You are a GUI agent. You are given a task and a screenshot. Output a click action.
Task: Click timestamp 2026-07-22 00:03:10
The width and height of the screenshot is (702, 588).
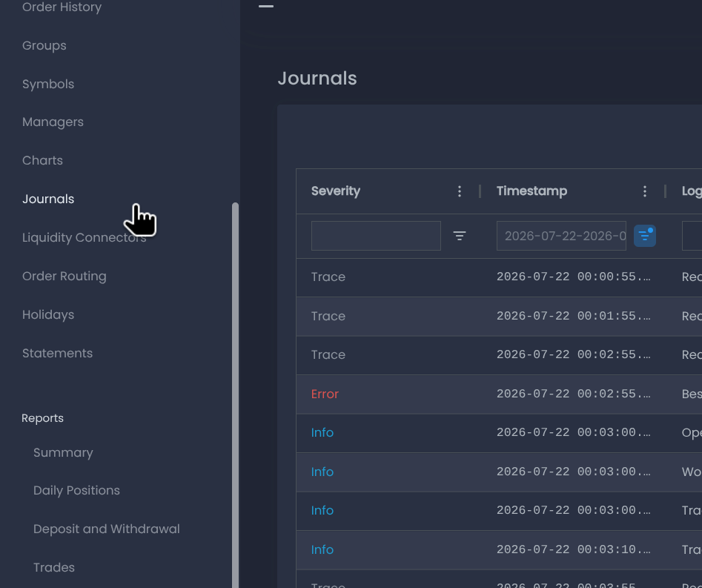[573, 549]
